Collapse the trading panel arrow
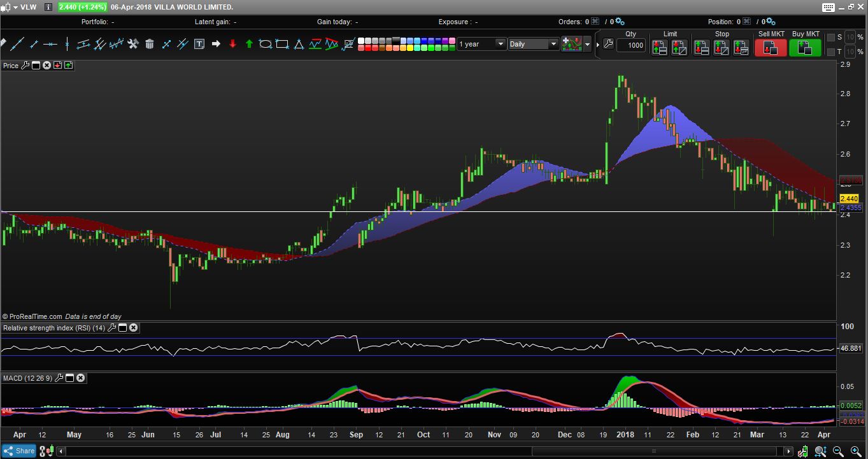 click(597, 44)
